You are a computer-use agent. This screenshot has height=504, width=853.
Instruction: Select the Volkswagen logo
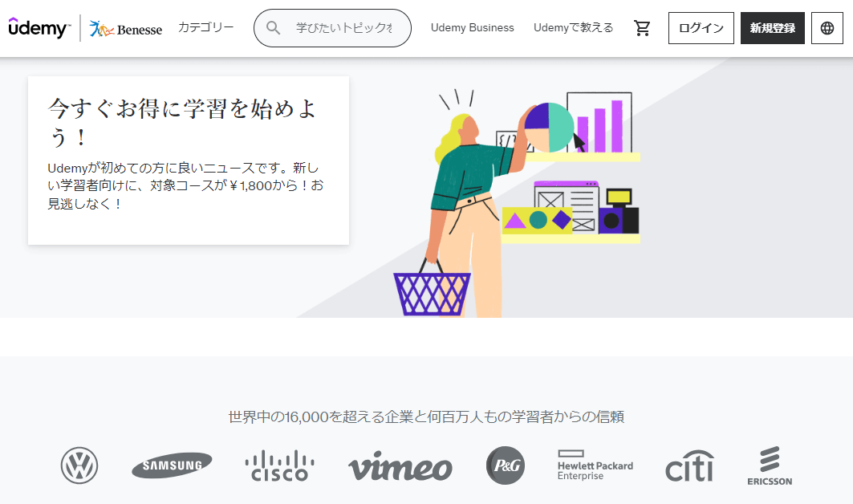79,466
